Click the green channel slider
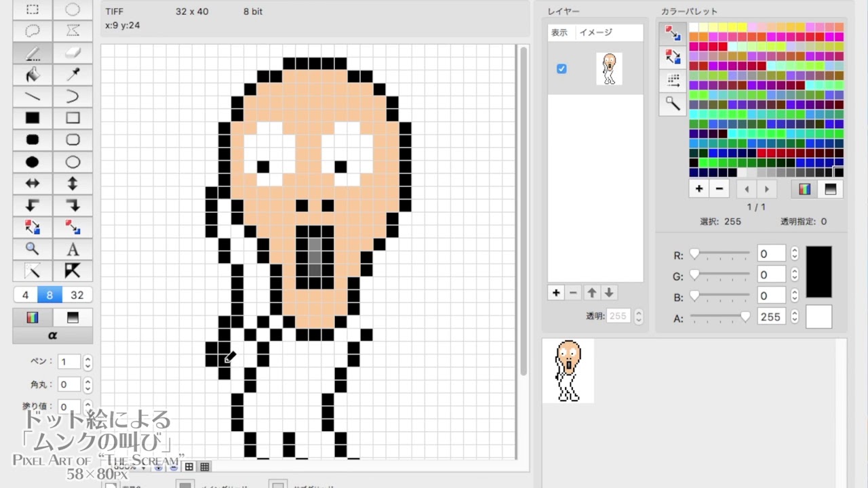 (720, 275)
